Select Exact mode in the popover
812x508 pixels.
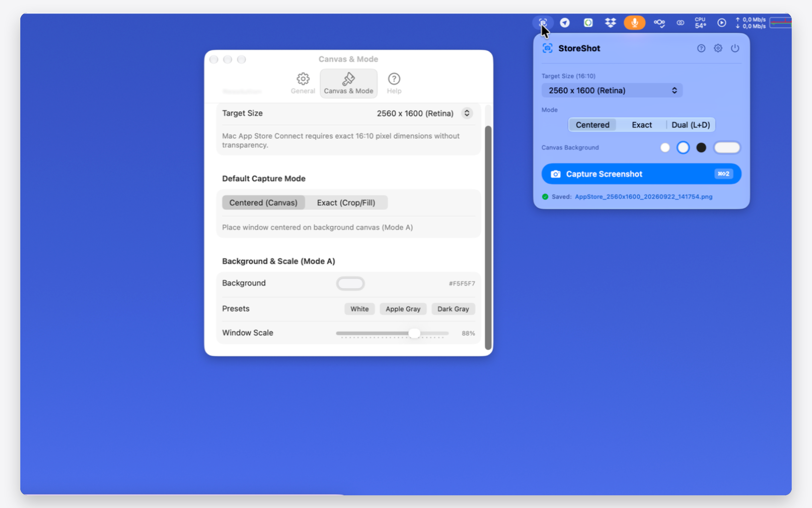(642, 125)
